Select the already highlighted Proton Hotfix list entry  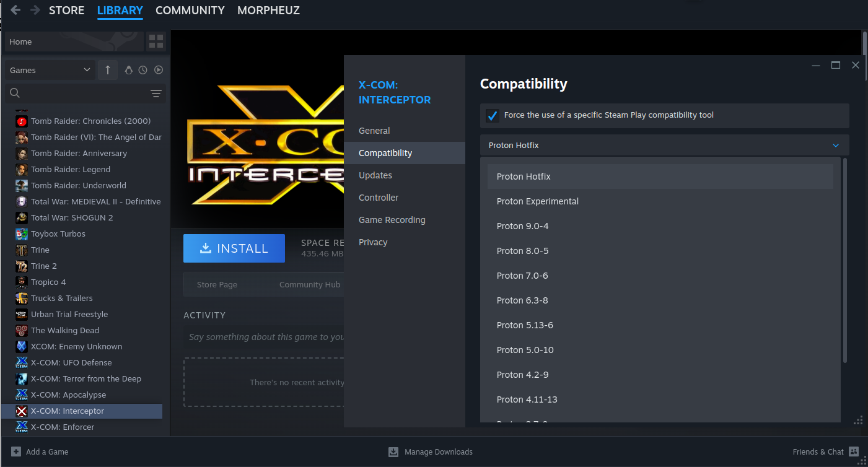point(660,177)
